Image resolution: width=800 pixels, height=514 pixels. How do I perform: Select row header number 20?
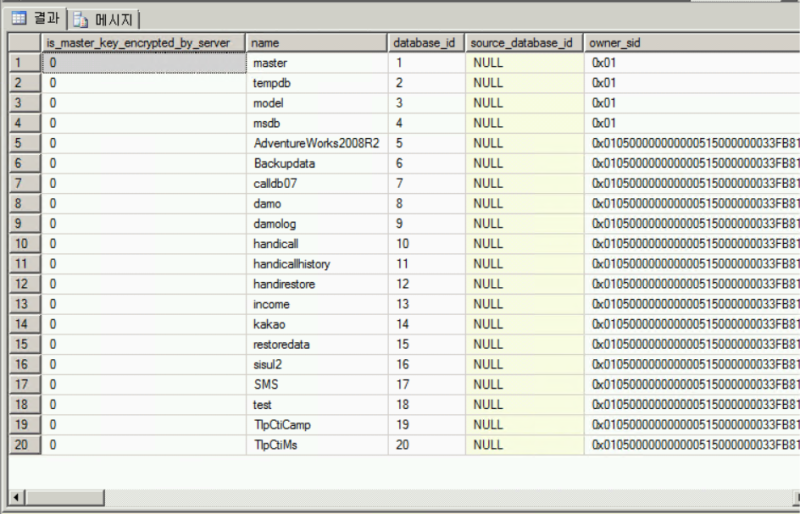24,445
